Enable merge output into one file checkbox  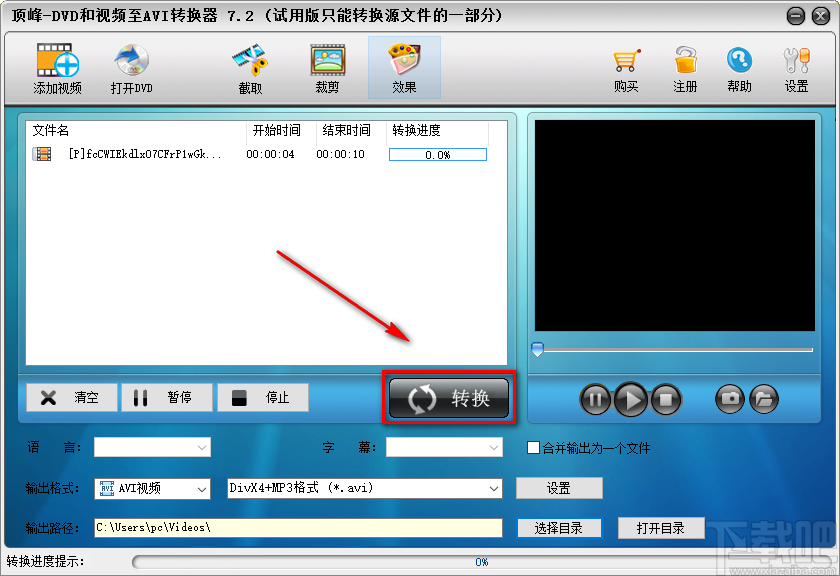click(x=533, y=447)
